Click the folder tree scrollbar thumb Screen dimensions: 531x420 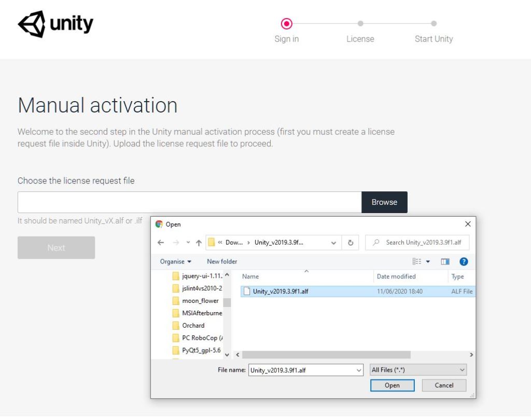227,302
